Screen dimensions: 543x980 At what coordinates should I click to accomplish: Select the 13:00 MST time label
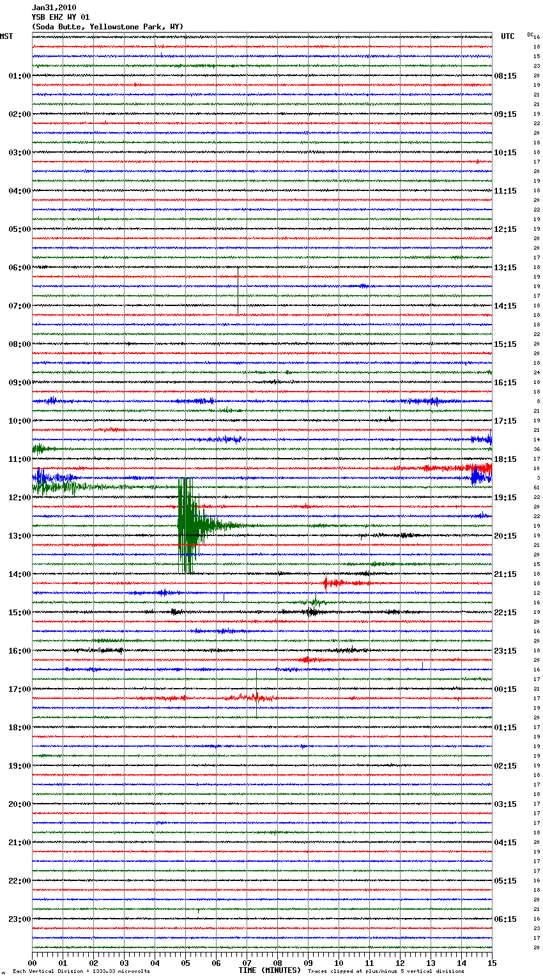point(20,536)
